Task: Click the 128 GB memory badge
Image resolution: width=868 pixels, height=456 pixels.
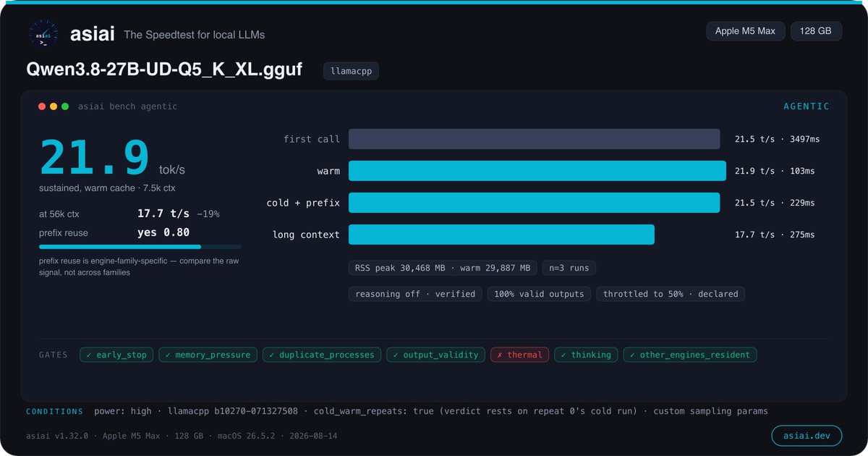Action: 816,31
